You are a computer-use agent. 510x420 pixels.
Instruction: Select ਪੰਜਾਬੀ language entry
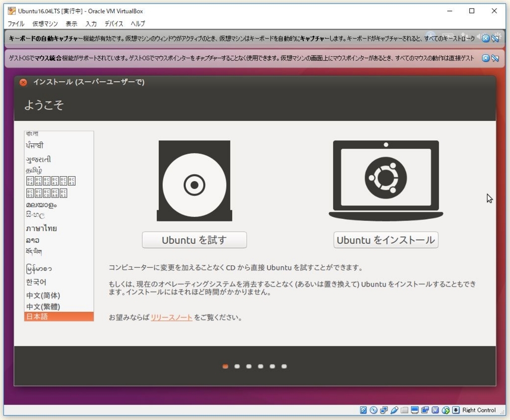[x=34, y=145]
